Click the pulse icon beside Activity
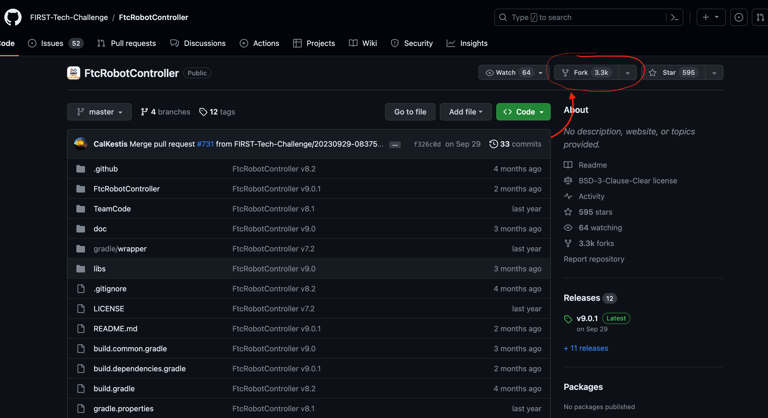 [x=568, y=196]
